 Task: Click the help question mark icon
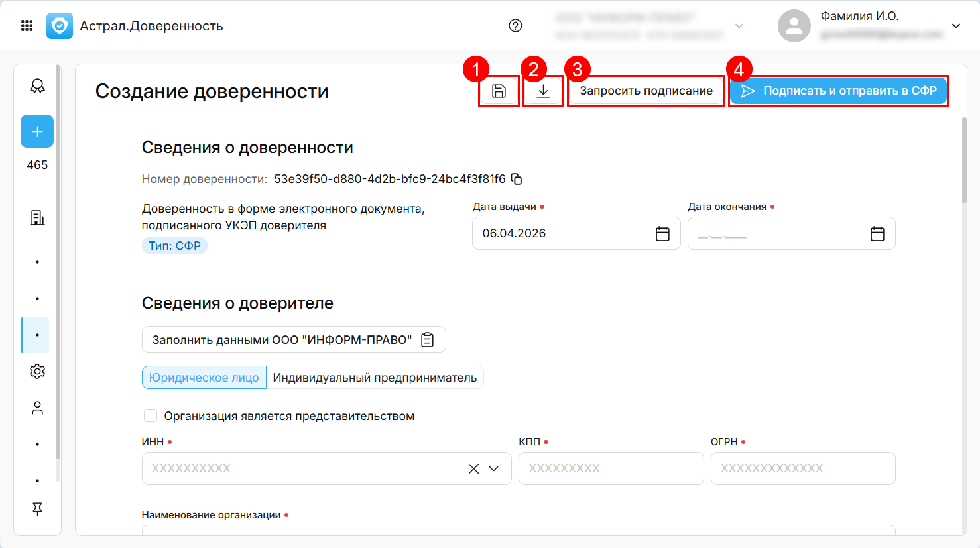(515, 26)
